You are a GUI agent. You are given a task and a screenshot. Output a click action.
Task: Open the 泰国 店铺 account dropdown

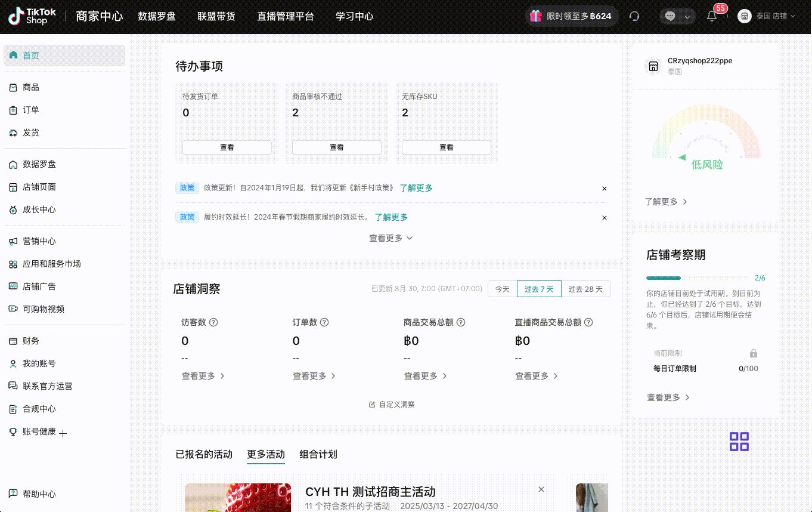coord(767,16)
